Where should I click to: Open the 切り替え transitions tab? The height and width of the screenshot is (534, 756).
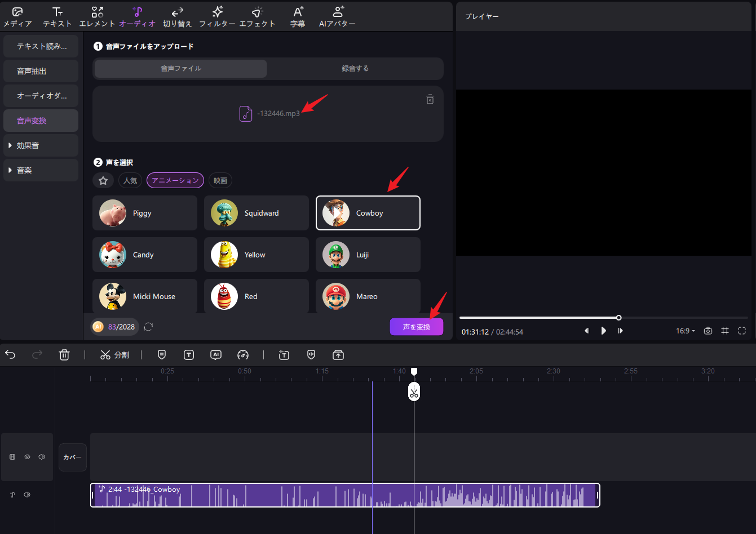pyautogui.click(x=178, y=17)
